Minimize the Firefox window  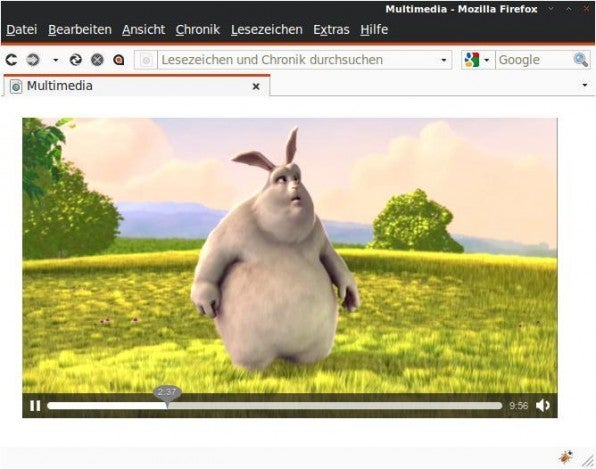551,9
